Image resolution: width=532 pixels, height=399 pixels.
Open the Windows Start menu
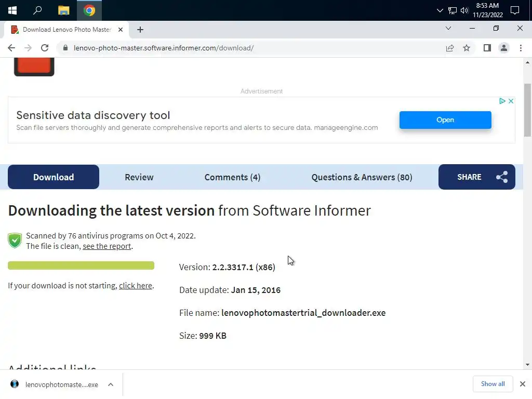[12, 10]
